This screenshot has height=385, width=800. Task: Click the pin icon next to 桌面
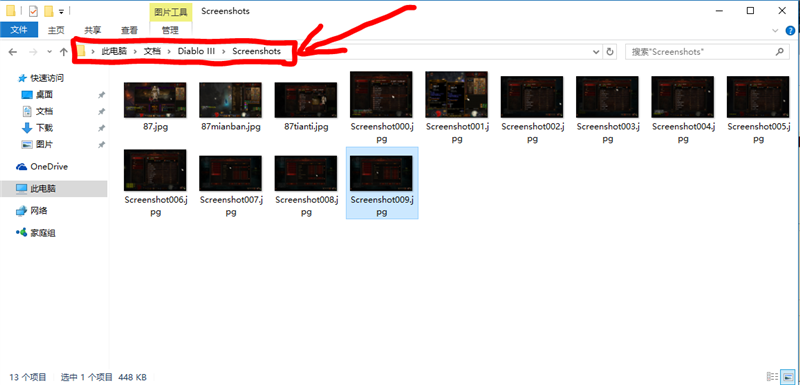point(101,95)
